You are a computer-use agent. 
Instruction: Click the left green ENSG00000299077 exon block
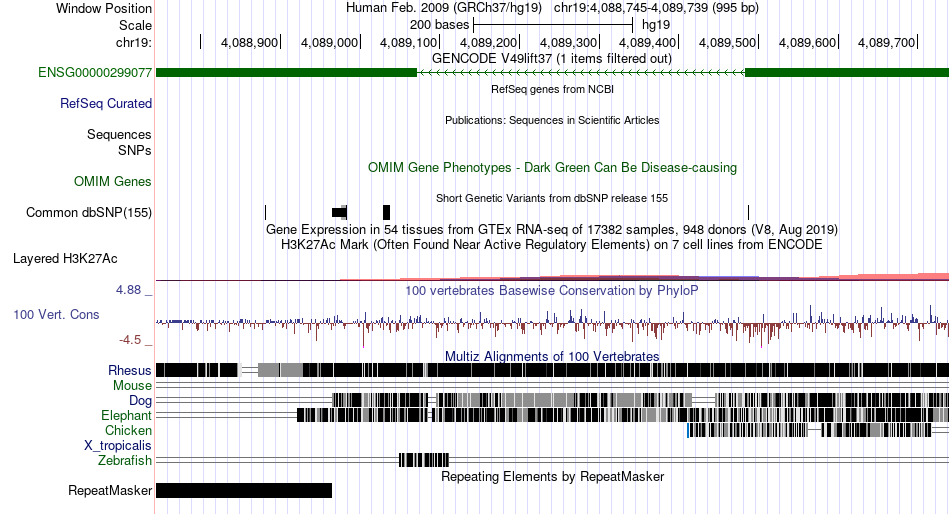coord(287,73)
